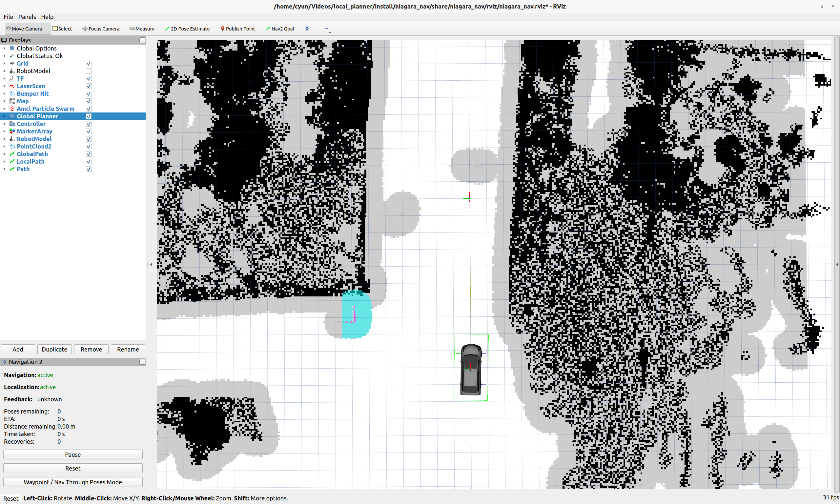The image size is (840, 504).
Task: Choose the Measure tool
Action: pyautogui.click(x=142, y=29)
